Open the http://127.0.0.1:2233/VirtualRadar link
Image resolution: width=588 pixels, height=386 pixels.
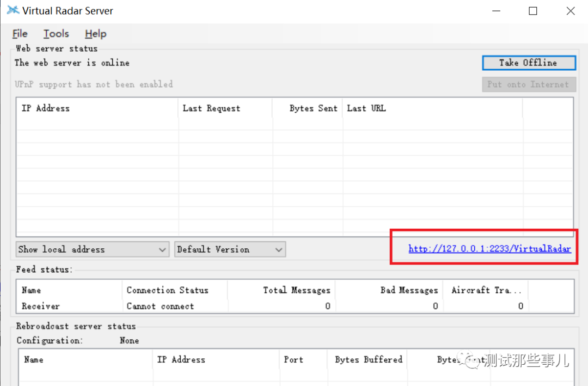(x=490, y=248)
